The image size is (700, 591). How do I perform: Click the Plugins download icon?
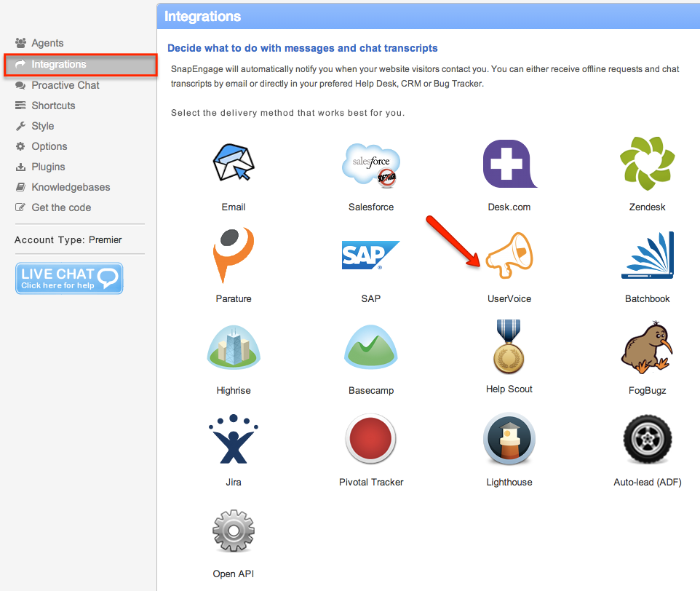(20, 167)
